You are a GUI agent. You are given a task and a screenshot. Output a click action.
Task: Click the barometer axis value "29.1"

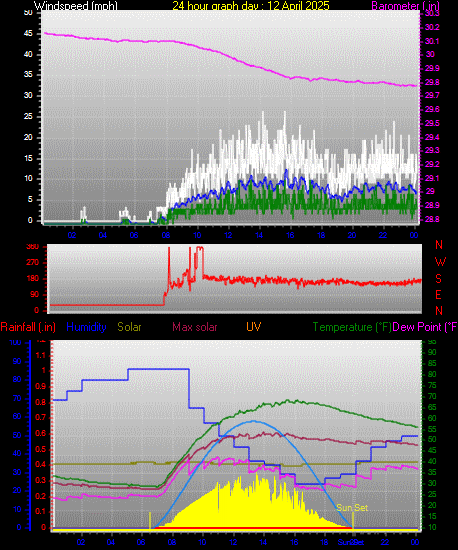pyautogui.click(x=432, y=178)
